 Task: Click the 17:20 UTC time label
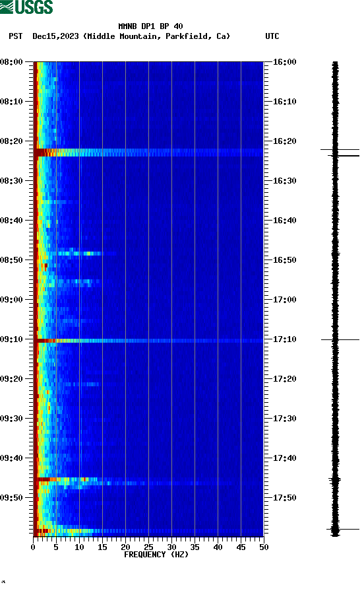pyautogui.click(x=284, y=378)
